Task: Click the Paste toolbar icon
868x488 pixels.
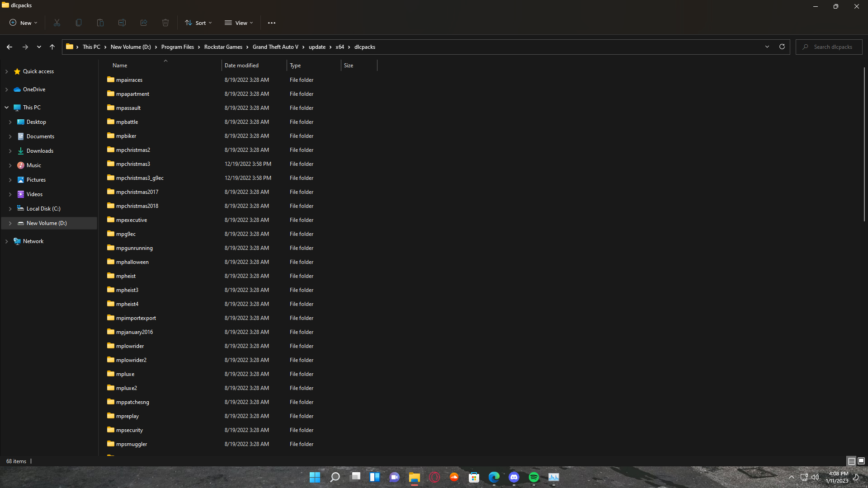Action: pyautogui.click(x=100, y=23)
